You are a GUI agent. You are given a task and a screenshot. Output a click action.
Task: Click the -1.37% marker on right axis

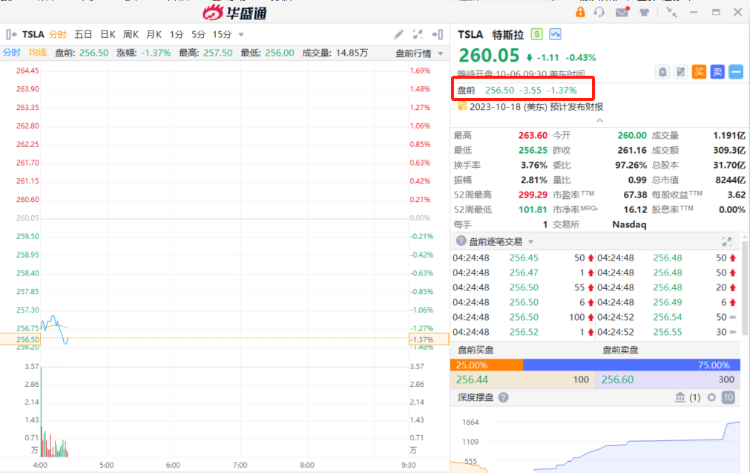point(429,340)
